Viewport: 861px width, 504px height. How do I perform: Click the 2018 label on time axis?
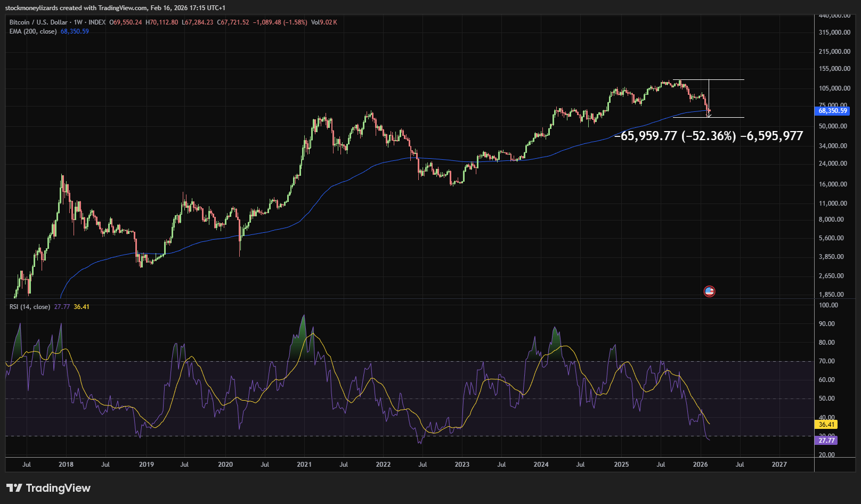tap(66, 465)
